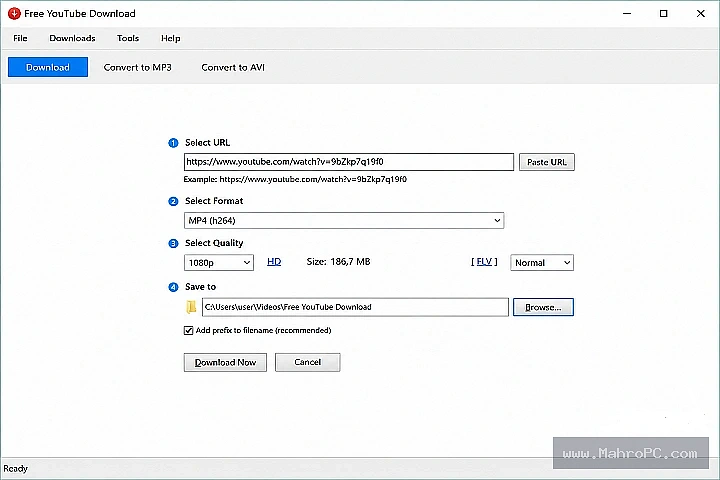Screen dimensions: 720x480
Task: Click the Cancel button
Action: pos(308,362)
